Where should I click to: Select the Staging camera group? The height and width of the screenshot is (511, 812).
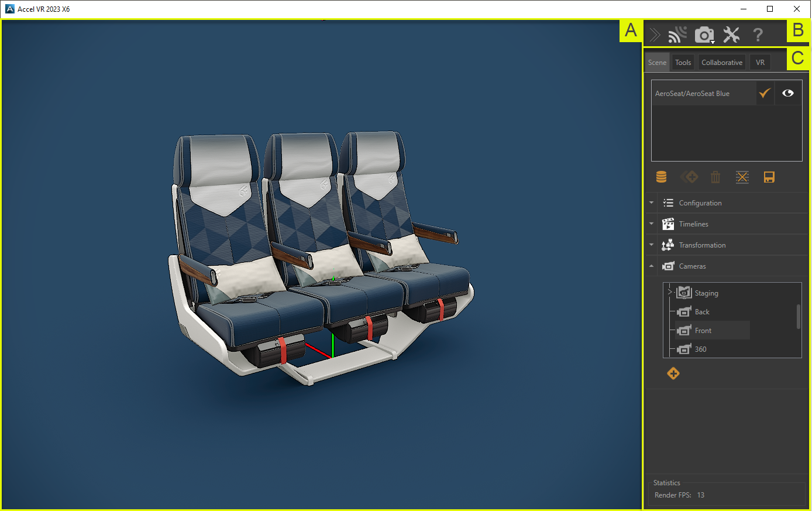point(706,293)
